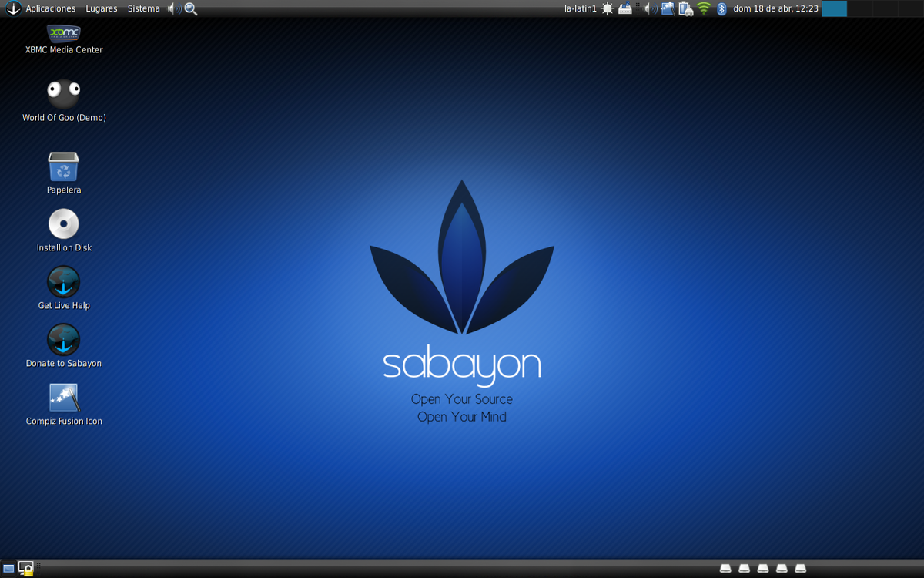Open the clock showing dom 18 de abr, 12:23
924x578 pixels.
click(x=775, y=8)
